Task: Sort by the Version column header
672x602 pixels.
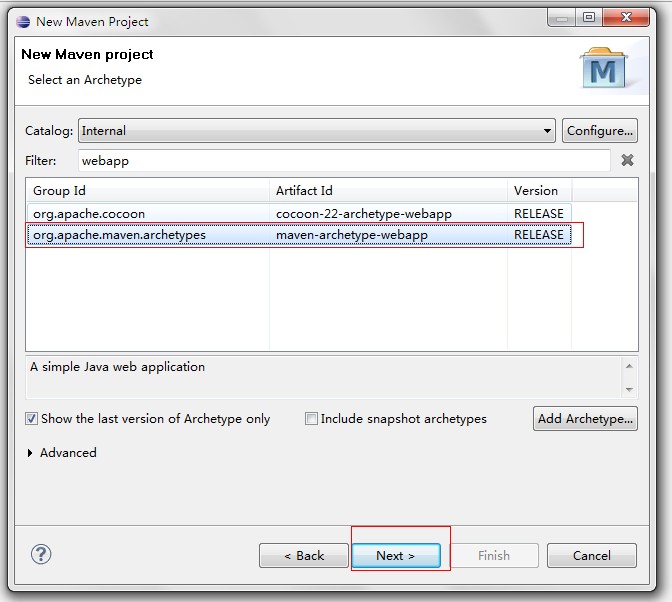Action: [x=540, y=191]
